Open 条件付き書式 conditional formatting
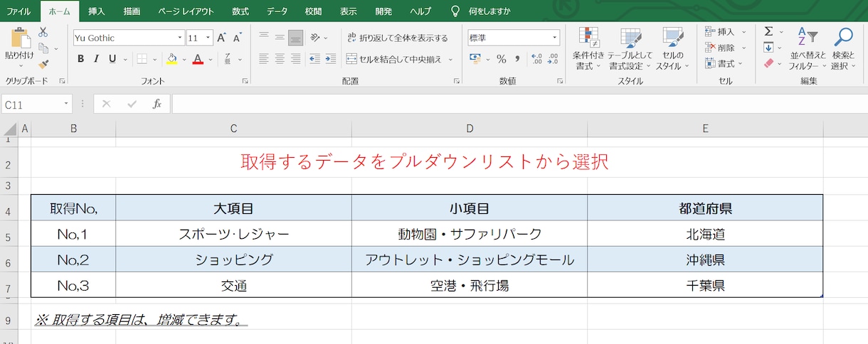Viewport: 868px width, 344px height. 588,48
